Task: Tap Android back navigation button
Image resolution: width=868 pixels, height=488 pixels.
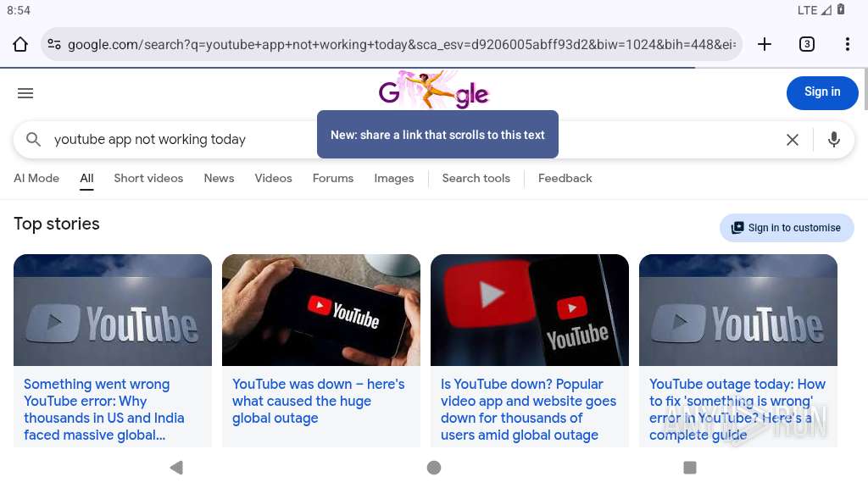Action: (176, 468)
